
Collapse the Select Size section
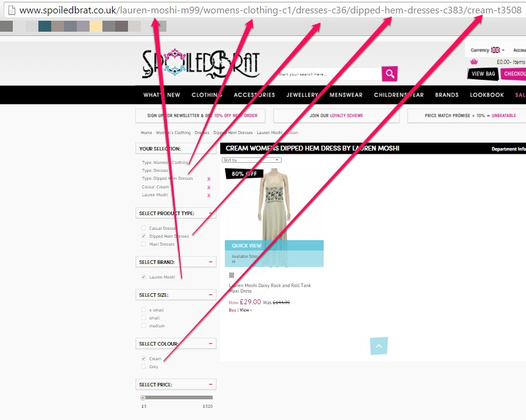point(211,294)
